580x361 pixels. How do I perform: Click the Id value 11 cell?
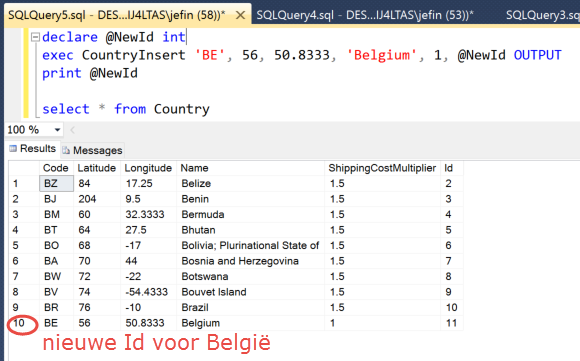coord(452,323)
